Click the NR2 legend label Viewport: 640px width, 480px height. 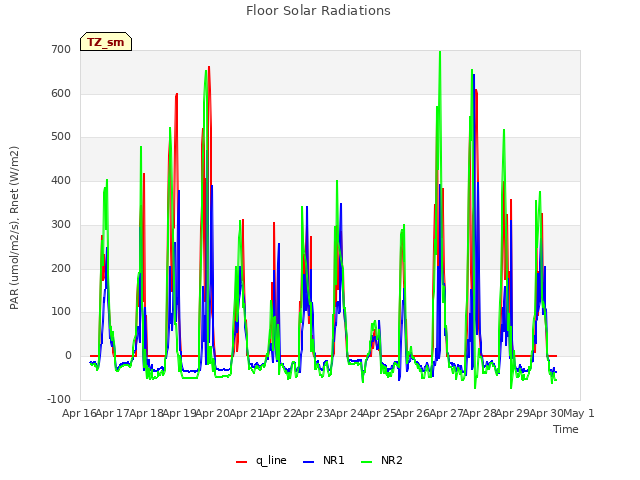pos(392,460)
